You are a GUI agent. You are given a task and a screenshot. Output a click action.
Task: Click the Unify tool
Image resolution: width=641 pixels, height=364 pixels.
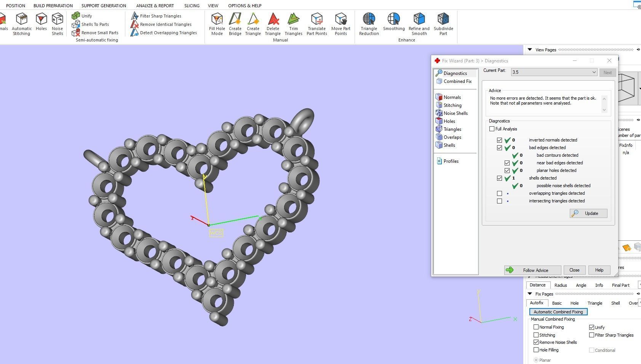click(x=82, y=16)
